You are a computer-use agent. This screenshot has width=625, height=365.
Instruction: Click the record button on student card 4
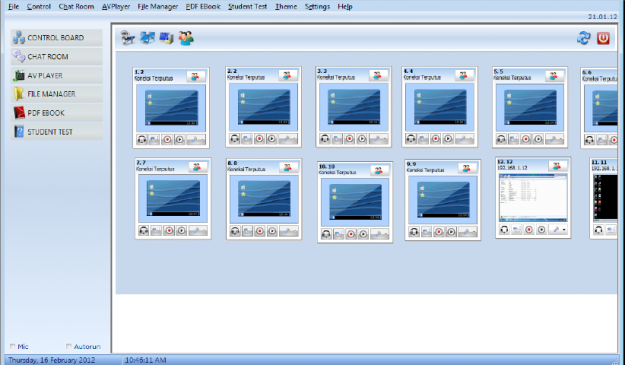tap(436, 139)
